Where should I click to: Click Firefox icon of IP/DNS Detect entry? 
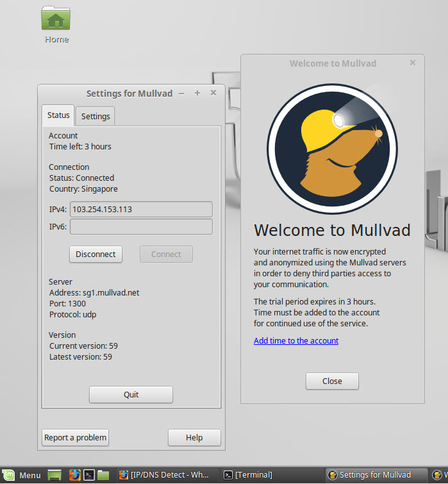(124, 475)
